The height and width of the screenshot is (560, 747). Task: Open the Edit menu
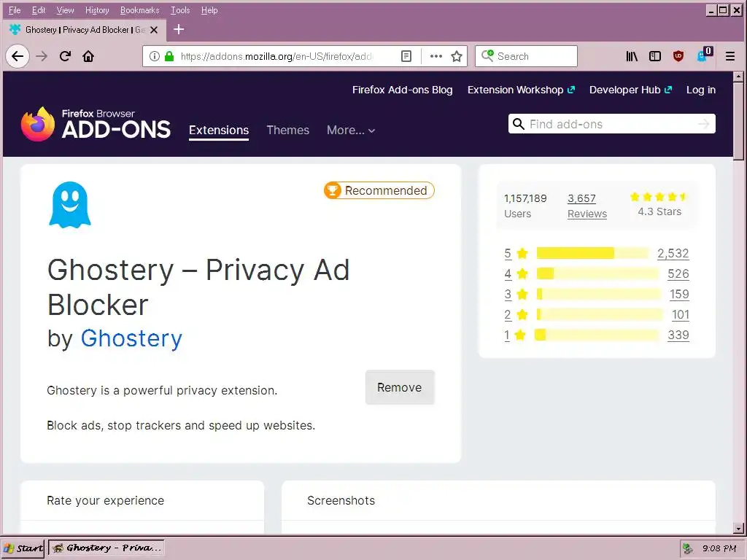pos(39,10)
